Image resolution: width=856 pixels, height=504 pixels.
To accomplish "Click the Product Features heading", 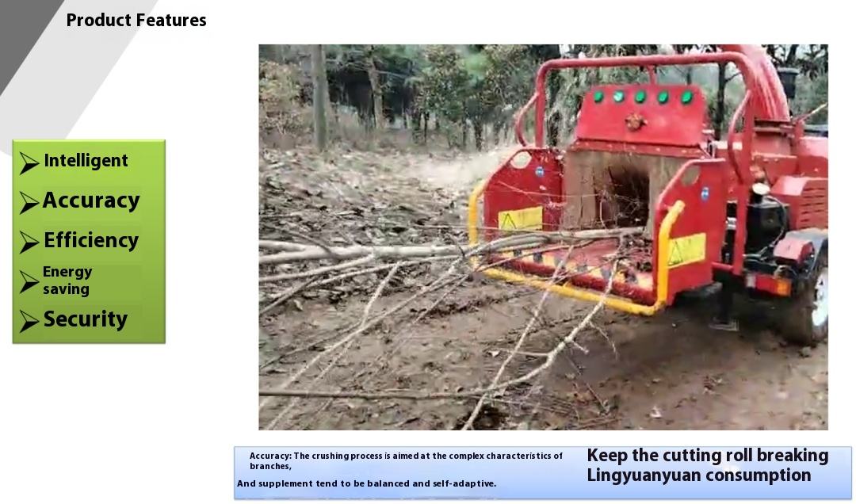I will (x=136, y=20).
